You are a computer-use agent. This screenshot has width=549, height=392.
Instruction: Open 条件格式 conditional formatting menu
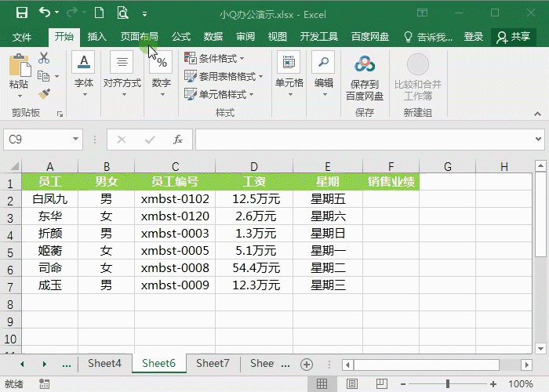pos(214,59)
